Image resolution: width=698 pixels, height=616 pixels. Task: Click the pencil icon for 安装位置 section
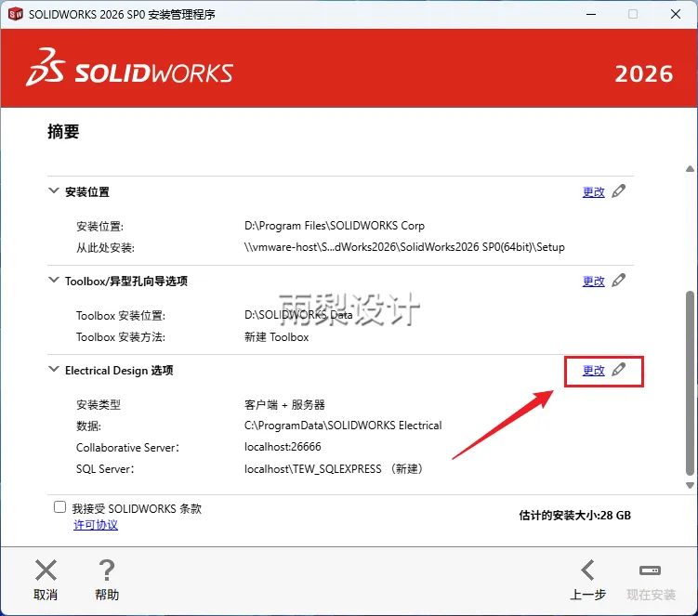[618, 191]
